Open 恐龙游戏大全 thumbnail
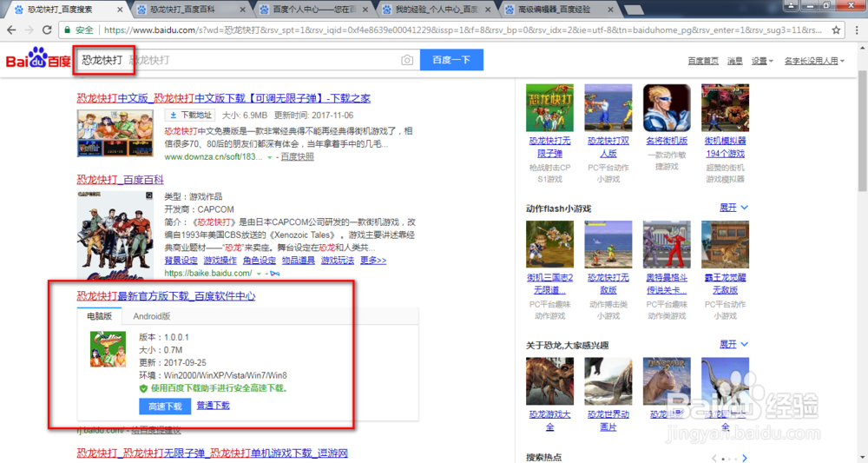This screenshot has height=463, width=868. (549, 381)
